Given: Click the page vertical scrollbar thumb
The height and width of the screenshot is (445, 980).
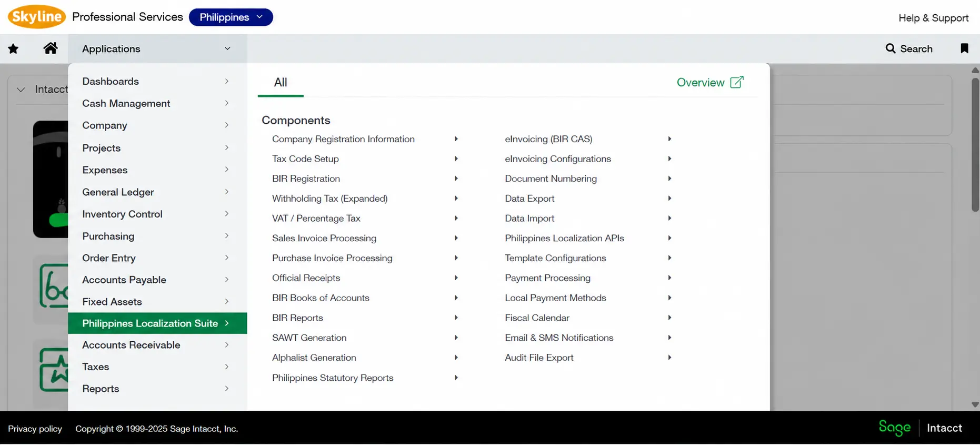Looking at the screenshot, I should click(975, 145).
